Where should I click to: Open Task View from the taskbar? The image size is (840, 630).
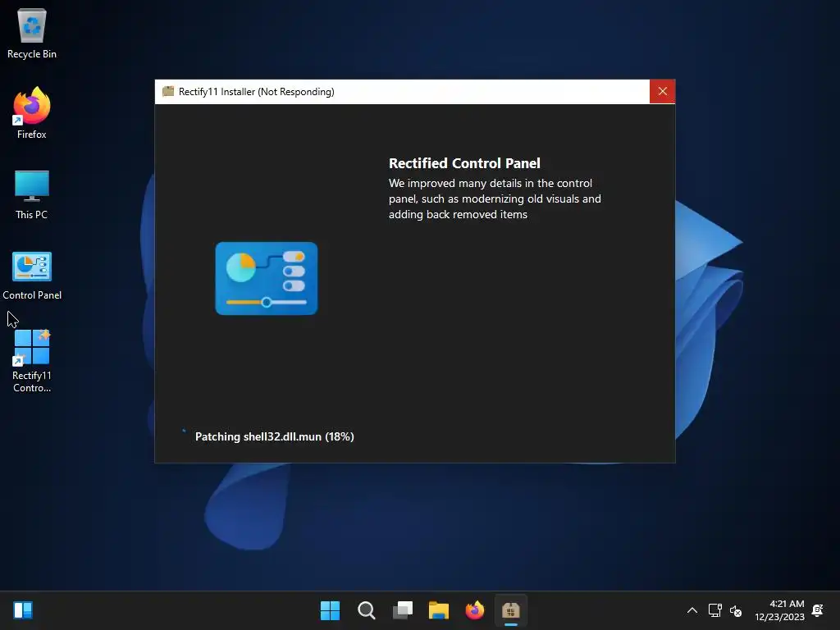[x=402, y=610]
